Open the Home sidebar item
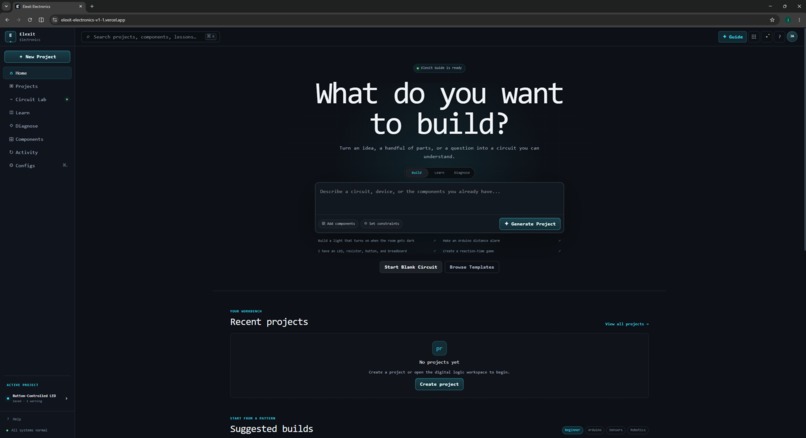 (x=38, y=73)
